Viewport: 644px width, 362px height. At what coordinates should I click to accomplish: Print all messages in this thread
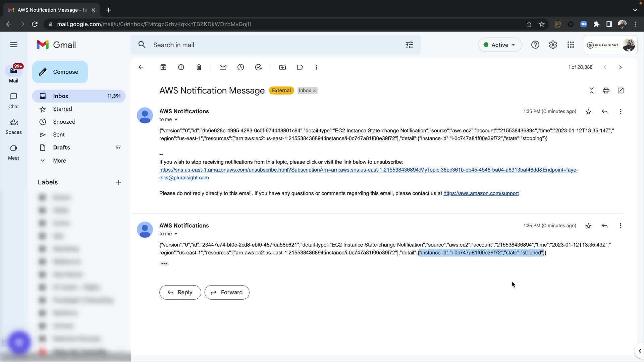coord(606,90)
